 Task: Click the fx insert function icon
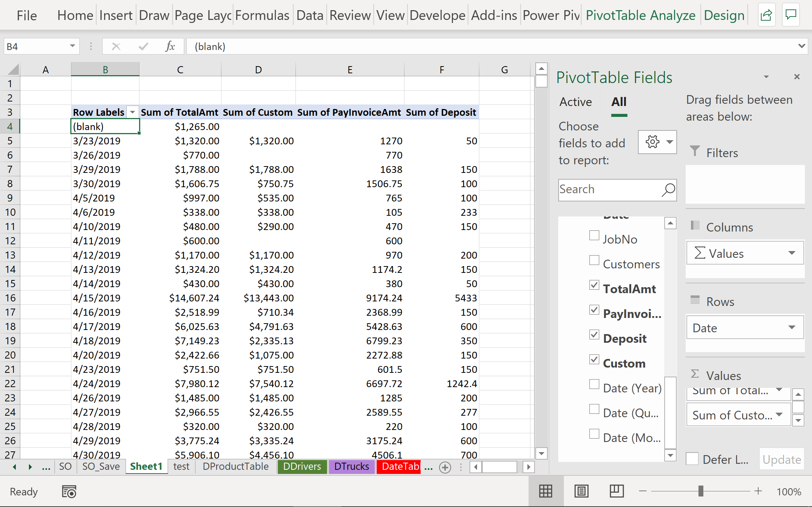170,47
